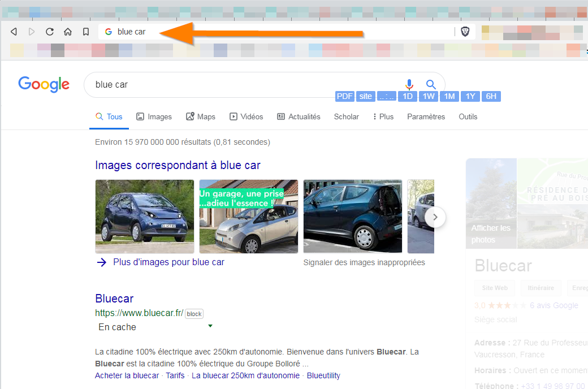
Task: Reload the page with the refresh icon
Action: (x=50, y=32)
